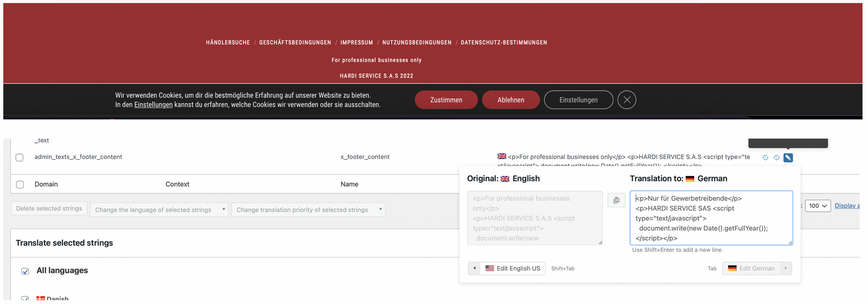Image resolution: width=868 pixels, height=304 pixels.
Task: Click Delete selected strings button
Action: point(49,209)
